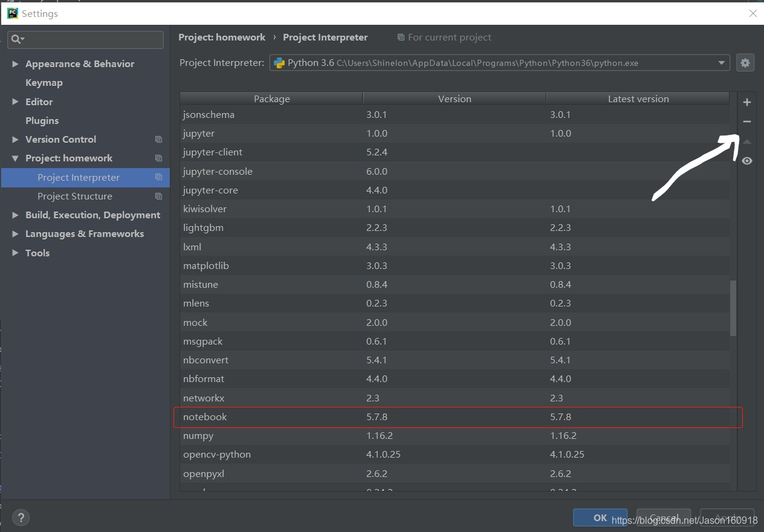Open Appearance & Behavior settings
The width and height of the screenshot is (764, 532).
tap(80, 64)
